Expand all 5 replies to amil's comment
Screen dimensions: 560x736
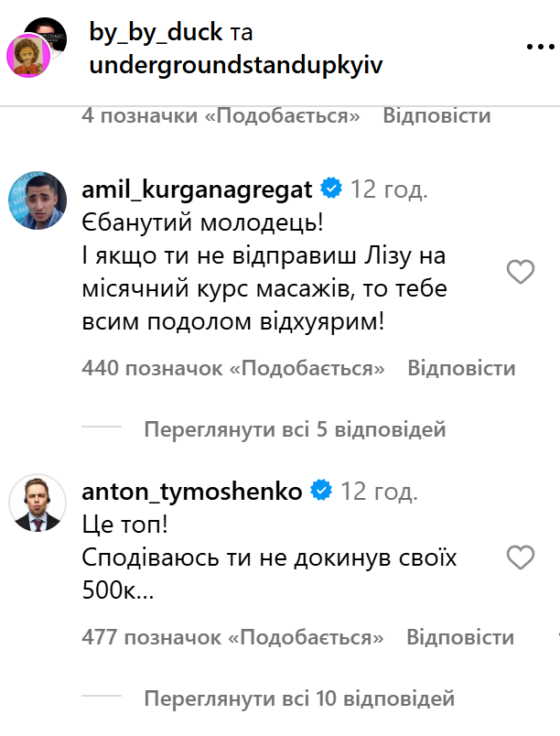point(295,428)
